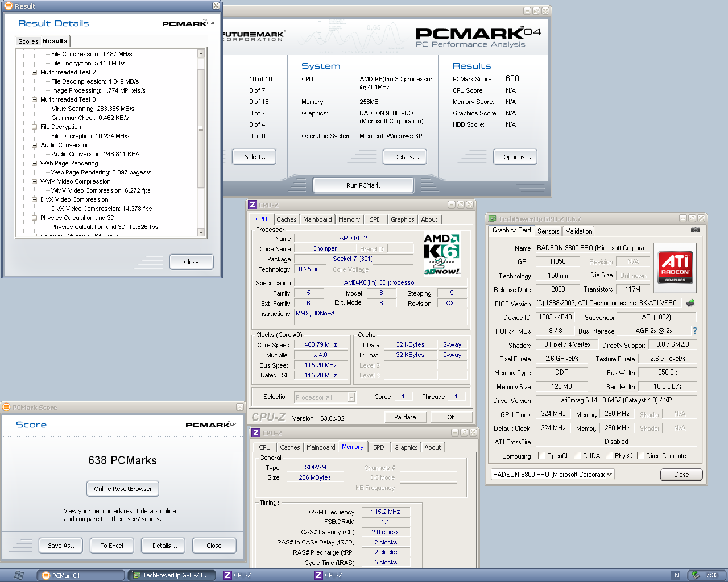Viewport: 728px width, 582px height.
Task: Click OK in the CPU-Z window
Action: [x=451, y=417]
